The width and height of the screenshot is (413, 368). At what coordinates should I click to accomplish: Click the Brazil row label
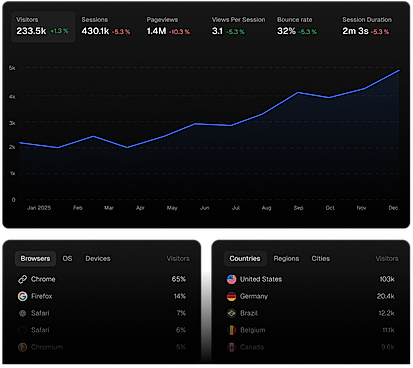(249, 313)
